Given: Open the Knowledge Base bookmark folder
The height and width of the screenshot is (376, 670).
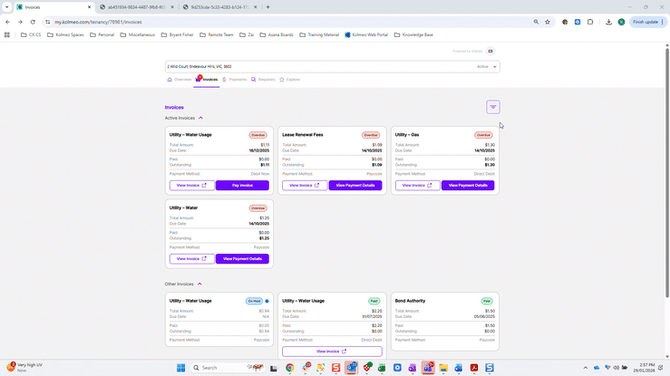Looking at the screenshot, I should point(414,35).
